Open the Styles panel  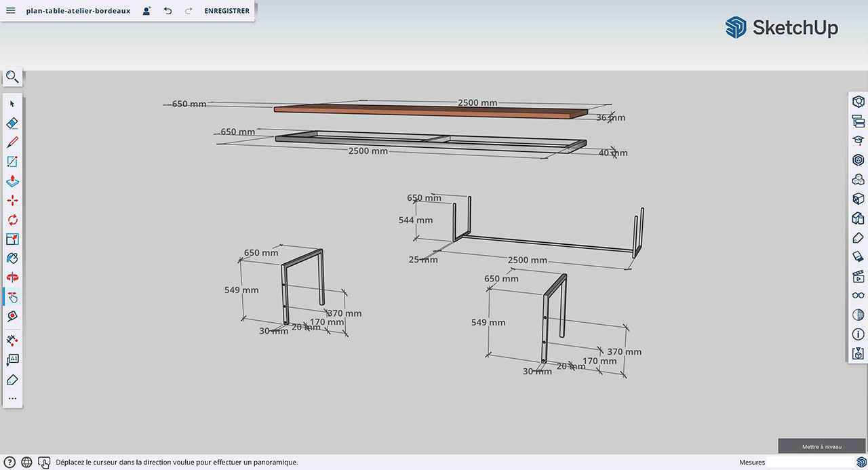pos(858,218)
